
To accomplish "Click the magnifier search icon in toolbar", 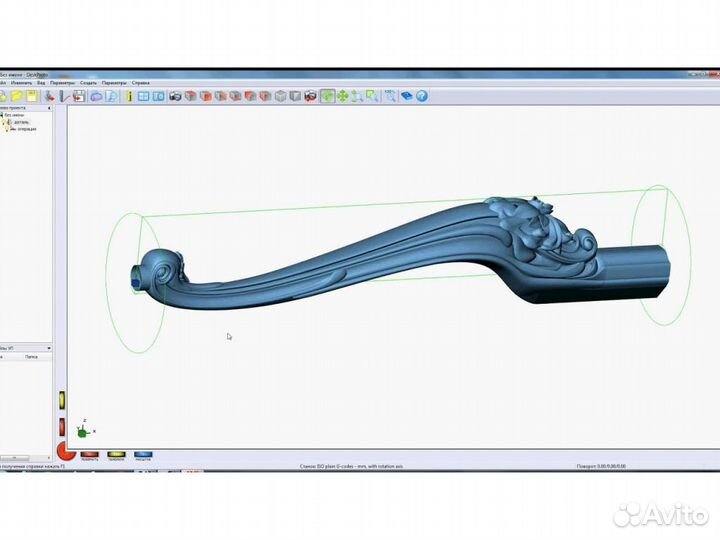I will (112, 96).
